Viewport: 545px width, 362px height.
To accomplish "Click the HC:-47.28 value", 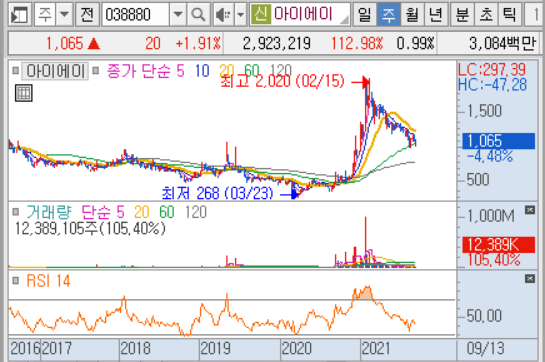I will pyautogui.click(x=493, y=85).
